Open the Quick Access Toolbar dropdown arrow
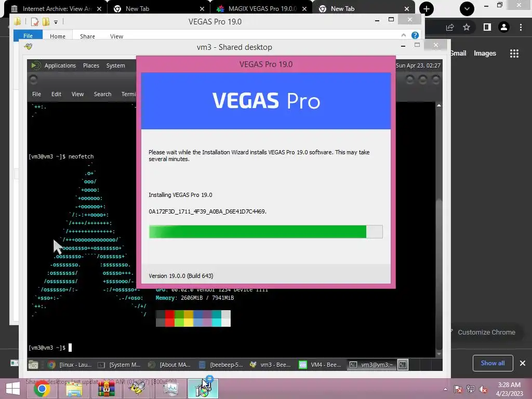Image resolution: width=532 pixels, height=399 pixels. [56, 22]
